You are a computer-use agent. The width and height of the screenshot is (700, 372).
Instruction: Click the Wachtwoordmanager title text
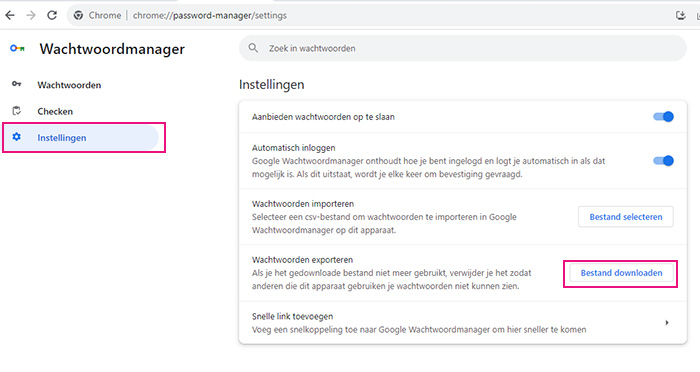[112, 49]
